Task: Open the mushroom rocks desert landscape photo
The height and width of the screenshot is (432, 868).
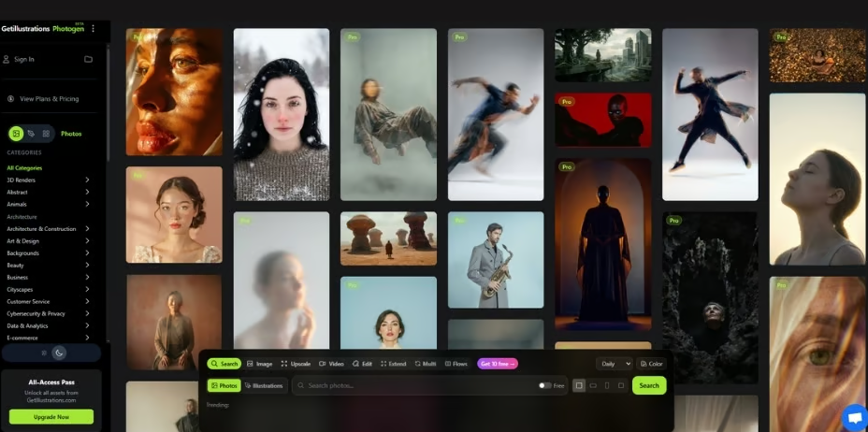Action: point(388,238)
